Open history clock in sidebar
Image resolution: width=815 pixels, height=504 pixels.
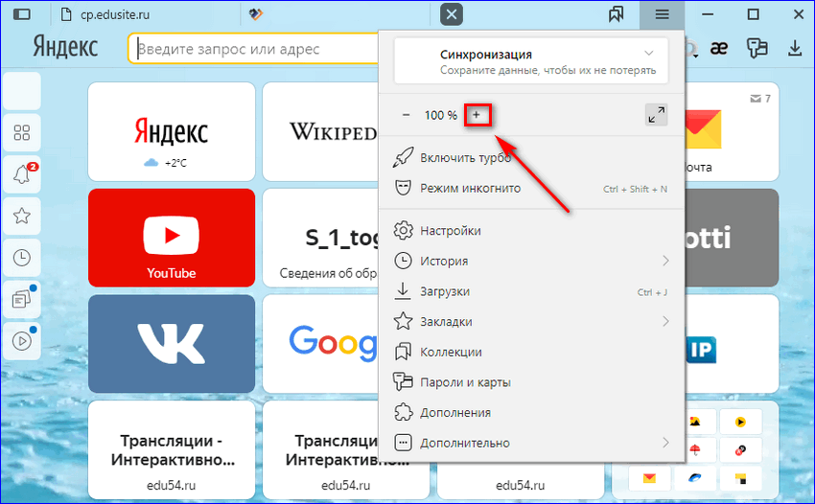(x=22, y=257)
